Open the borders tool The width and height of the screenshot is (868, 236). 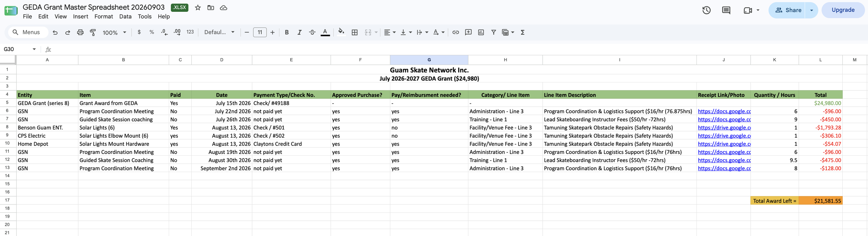click(354, 32)
